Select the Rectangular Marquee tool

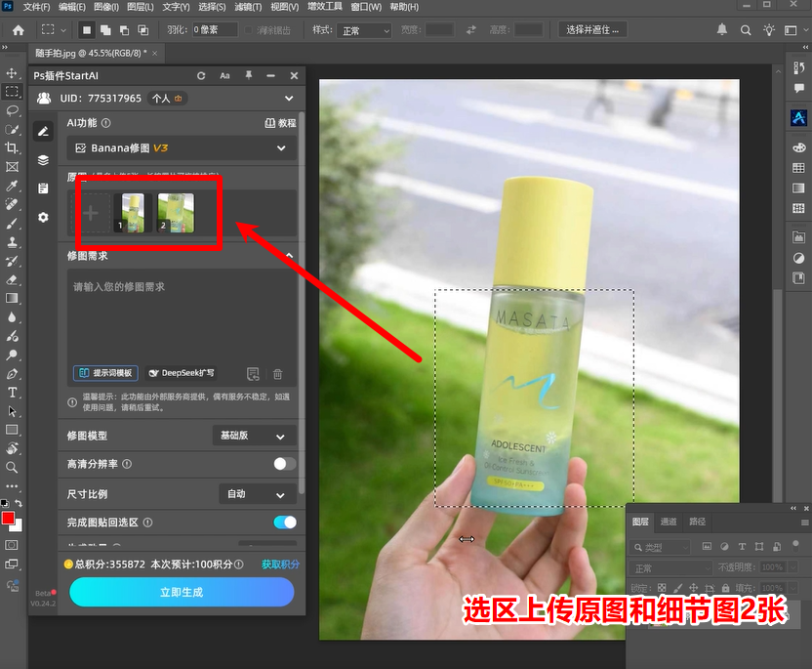pos(12,92)
